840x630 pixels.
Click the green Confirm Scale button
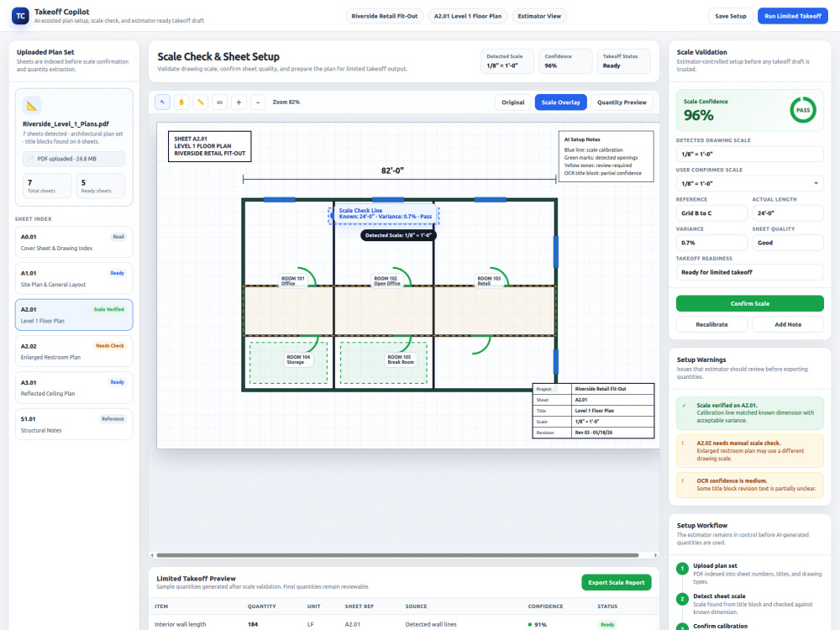749,303
